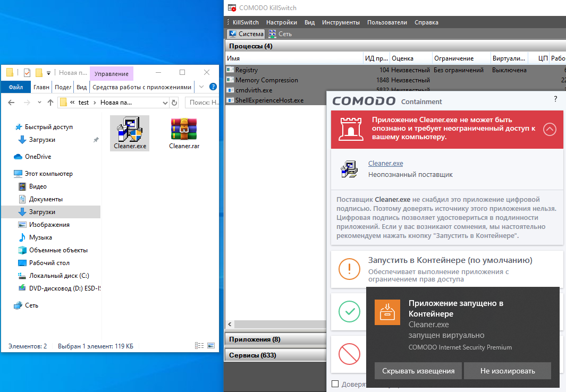Open the recent locations dropdown arrow in Explorer
Screen dimensions: 566x392
(39, 103)
